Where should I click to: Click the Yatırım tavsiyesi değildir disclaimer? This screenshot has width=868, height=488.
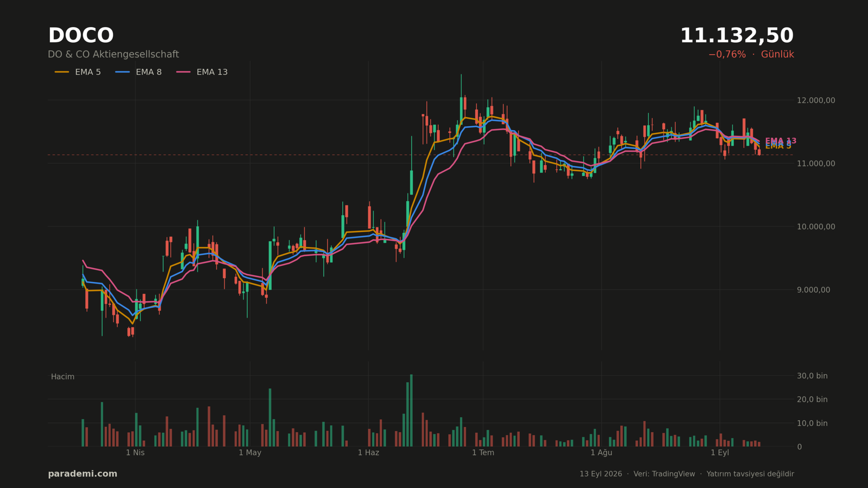click(750, 474)
